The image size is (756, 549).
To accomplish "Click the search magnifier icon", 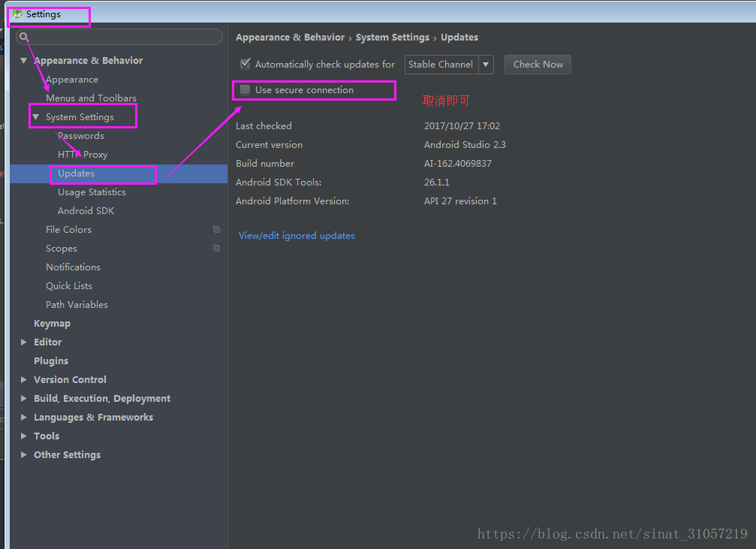I will pos(23,37).
